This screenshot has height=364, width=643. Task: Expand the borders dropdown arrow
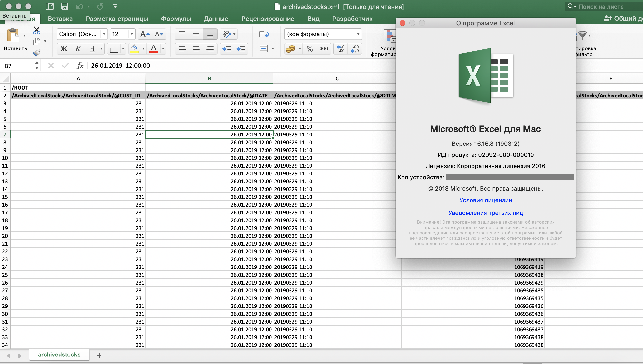click(x=123, y=48)
